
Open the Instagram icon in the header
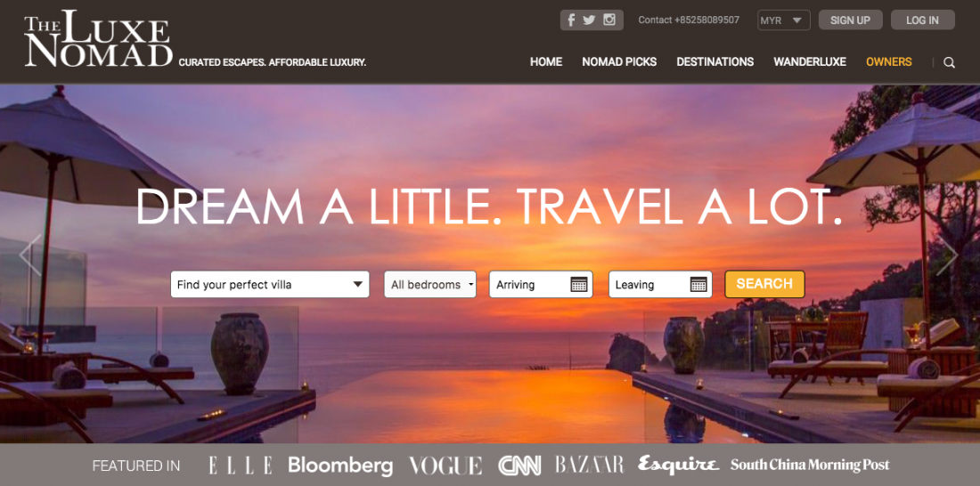[x=609, y=20]
